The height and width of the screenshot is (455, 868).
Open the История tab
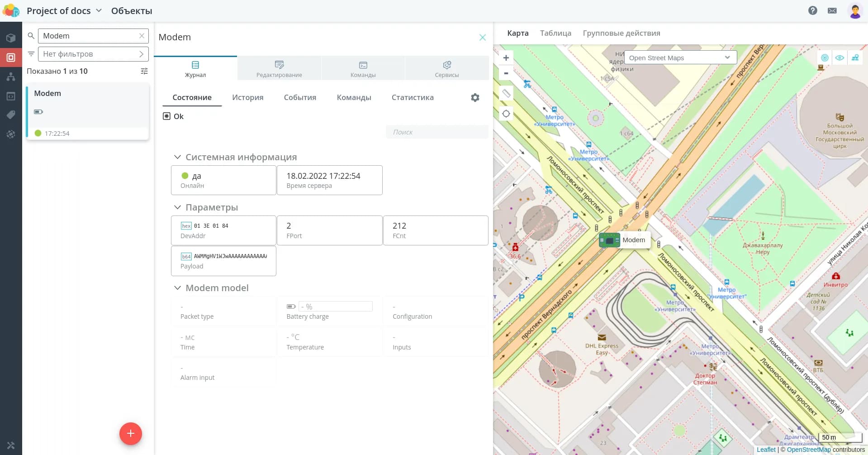coord(247,97)
